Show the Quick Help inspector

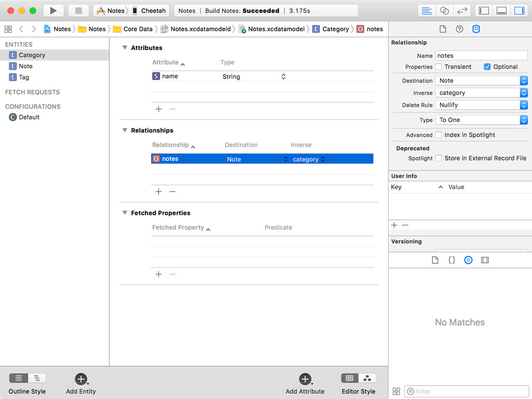[459, 29]
